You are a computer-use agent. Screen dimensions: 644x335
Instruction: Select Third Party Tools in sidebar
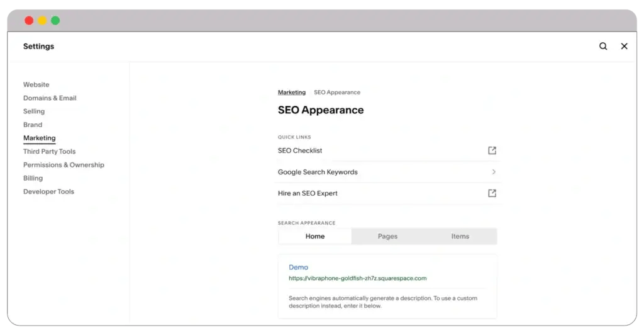[x=49, y=152]
